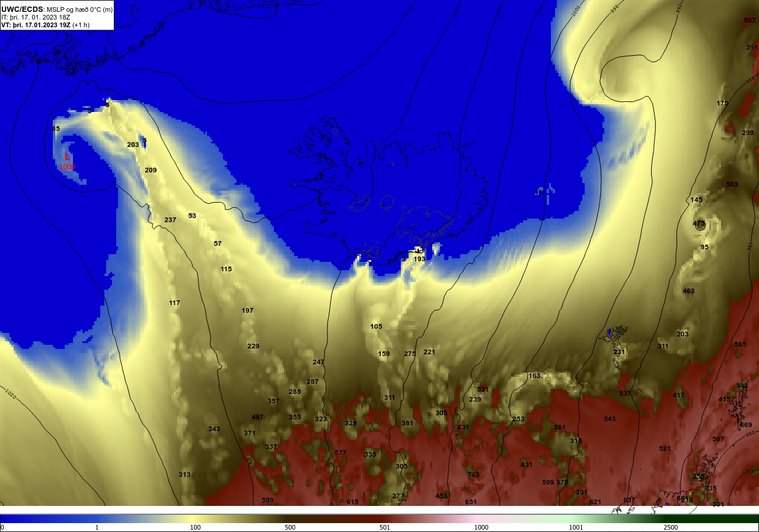Click the blue segment of the color scale

[x=47, y=518]
